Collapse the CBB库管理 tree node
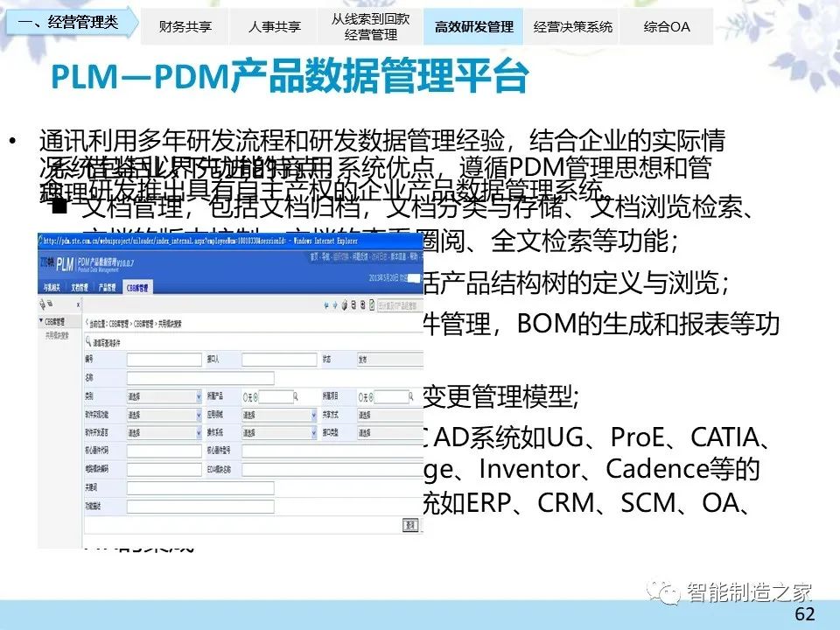 click(x=41, y=321)
